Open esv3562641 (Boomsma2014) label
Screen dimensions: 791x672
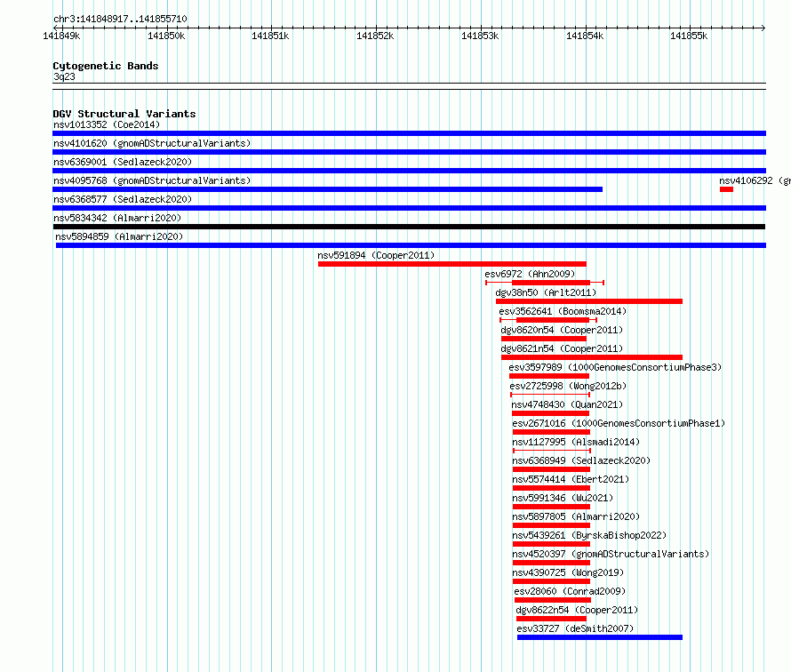pos(563,311)
